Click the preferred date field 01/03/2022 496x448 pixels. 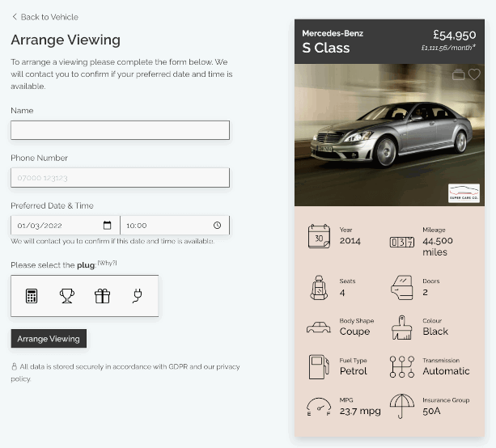coord(66,226)
